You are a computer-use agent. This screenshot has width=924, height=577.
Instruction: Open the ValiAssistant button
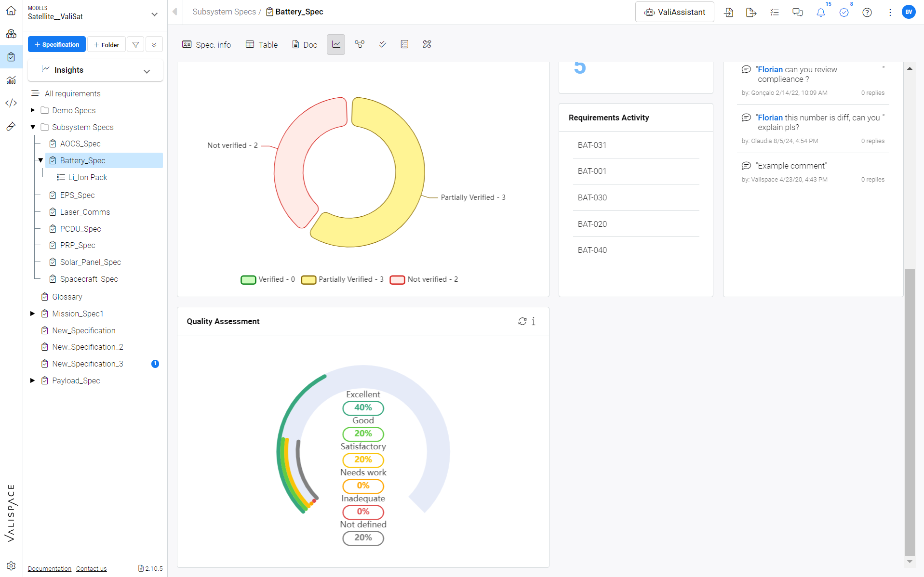click(674, 12)
